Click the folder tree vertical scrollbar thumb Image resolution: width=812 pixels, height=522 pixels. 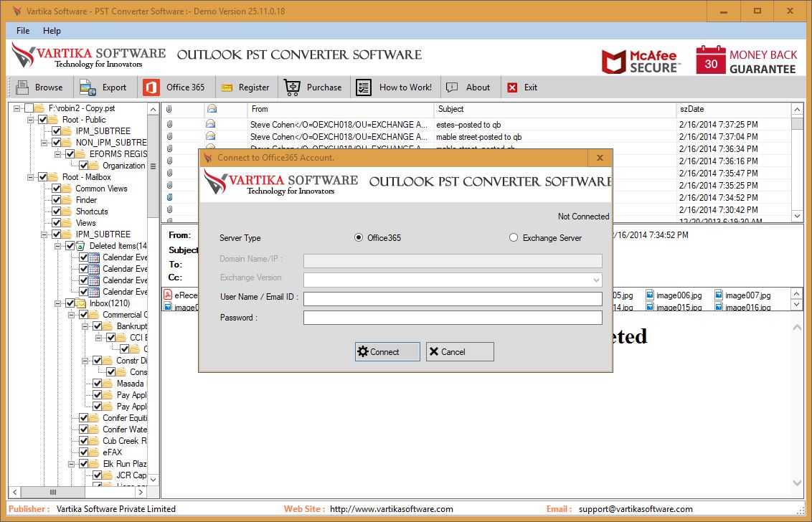point(153,166)
